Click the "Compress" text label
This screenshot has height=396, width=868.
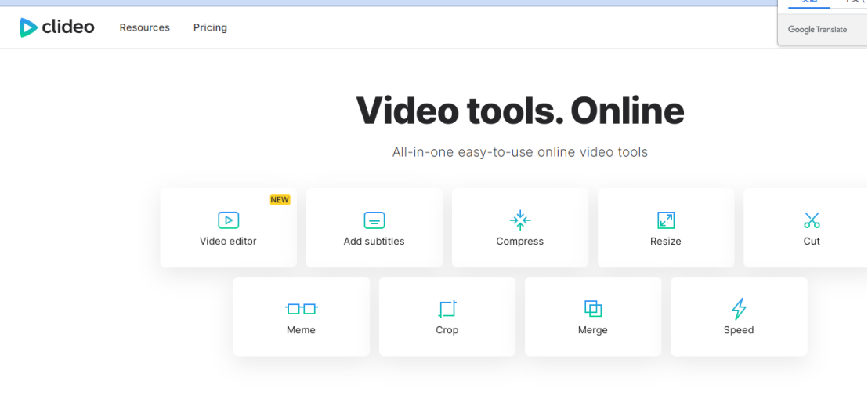coord(520,242)
